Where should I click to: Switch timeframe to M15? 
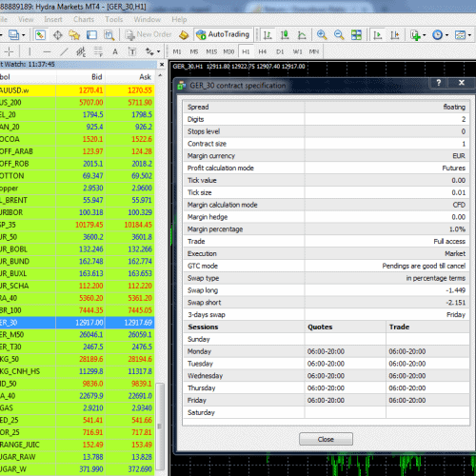click(211, 51)
